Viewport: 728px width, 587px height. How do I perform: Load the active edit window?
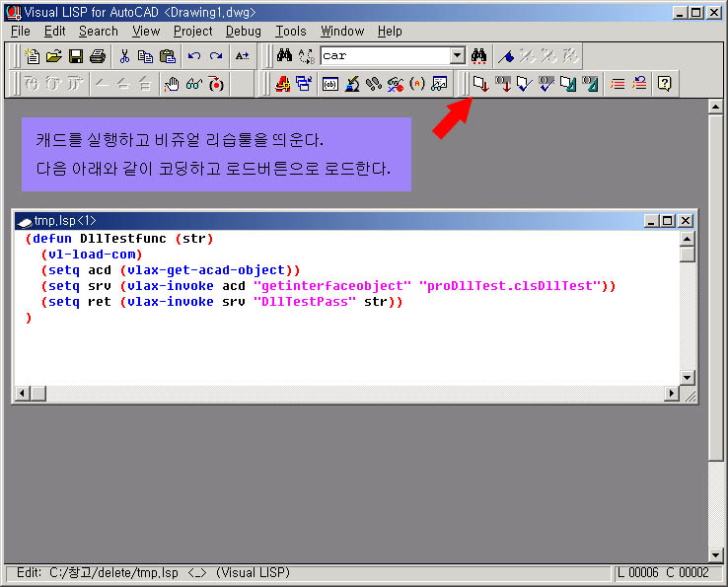[480, 84]
